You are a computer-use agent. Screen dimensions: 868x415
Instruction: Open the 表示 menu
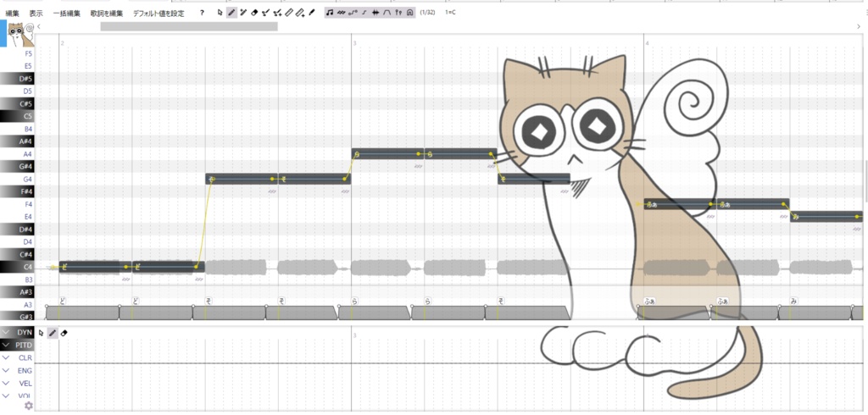(x=36, y=13)
